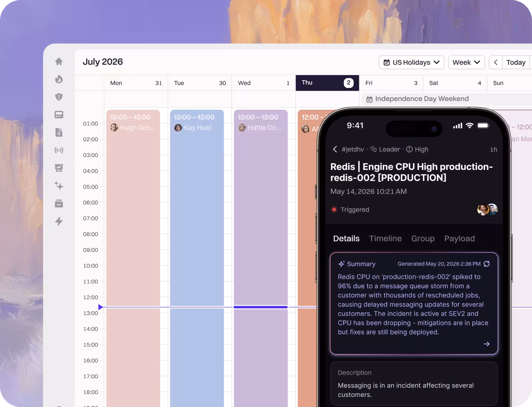Select the Fri 3 day header
This screenshot has width=532, height=407.
(391, 83)
